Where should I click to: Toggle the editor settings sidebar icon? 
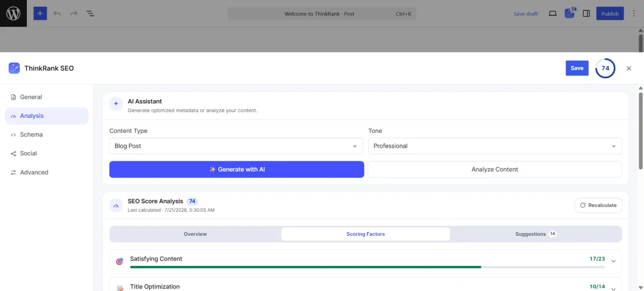[587, 13]
